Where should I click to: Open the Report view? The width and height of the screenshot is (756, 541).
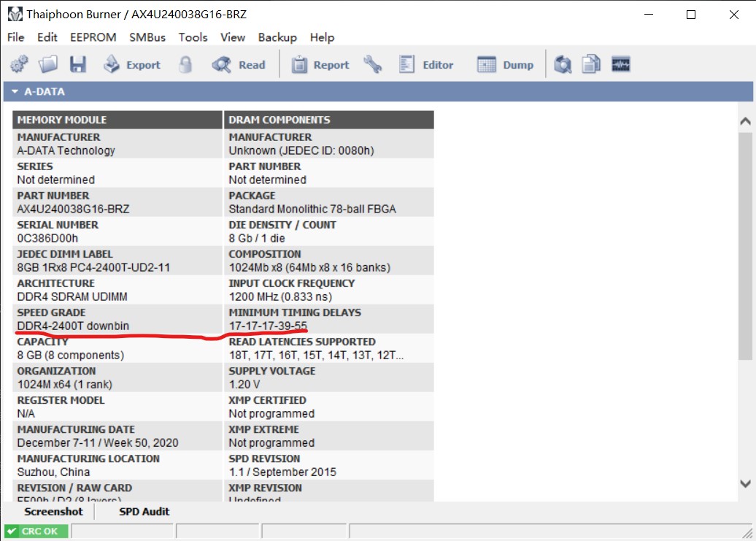pyautogui.click(x=320, y=64)
